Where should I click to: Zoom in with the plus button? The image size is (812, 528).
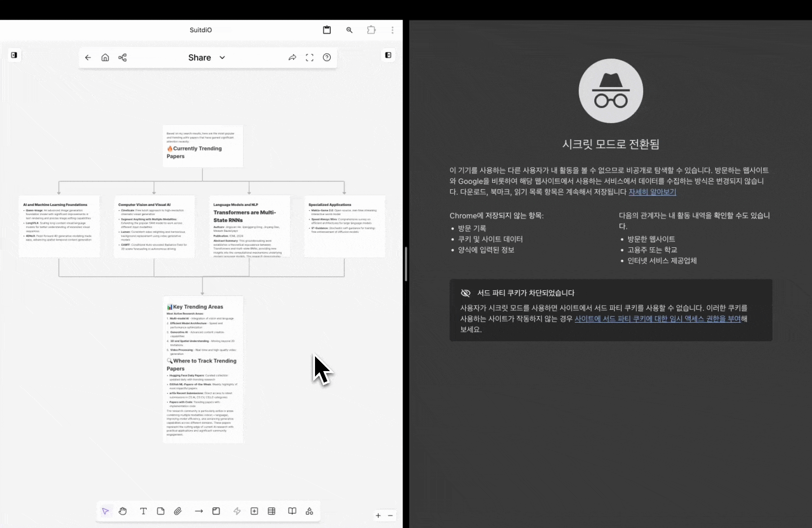378,515
